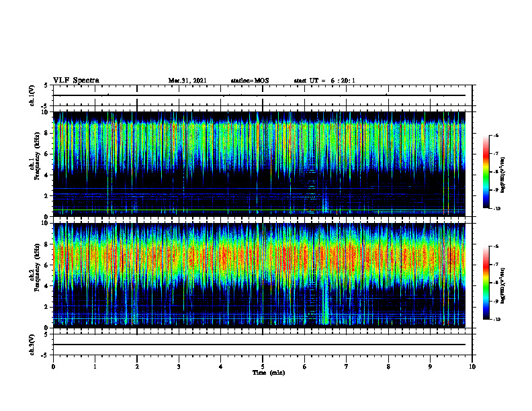Click the -8 label on ch.1 colorbar
Image resolution: width=532 pixels, height=411 pixels.
(496, 172)
